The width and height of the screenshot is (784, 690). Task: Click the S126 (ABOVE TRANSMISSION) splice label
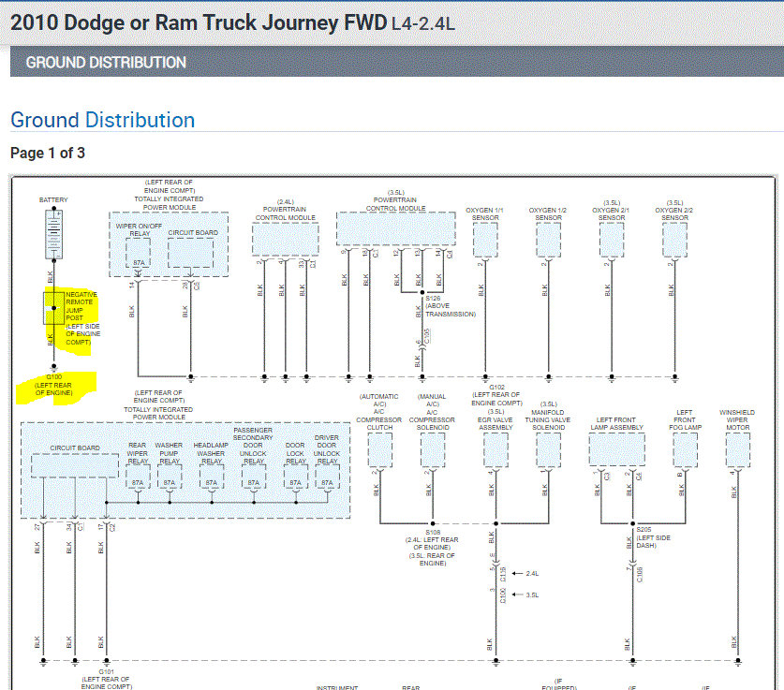point(450,306)
